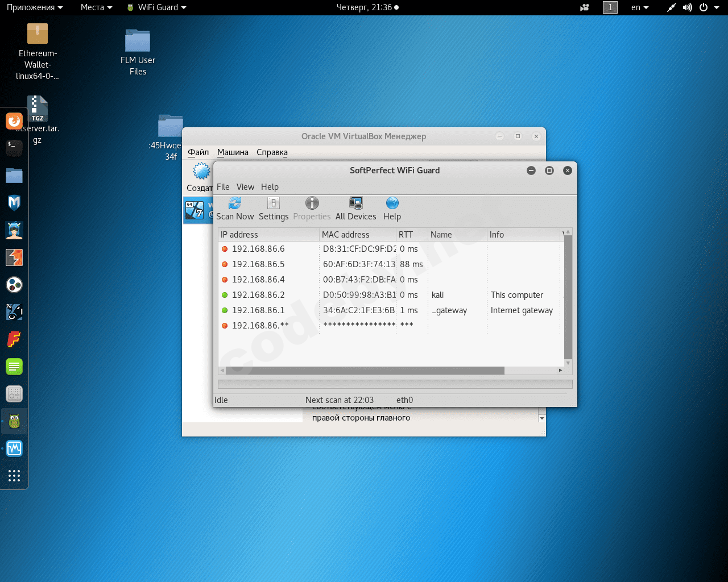Open the terminal from the dock
The image size is (728, 582).
tap(14, 148)
